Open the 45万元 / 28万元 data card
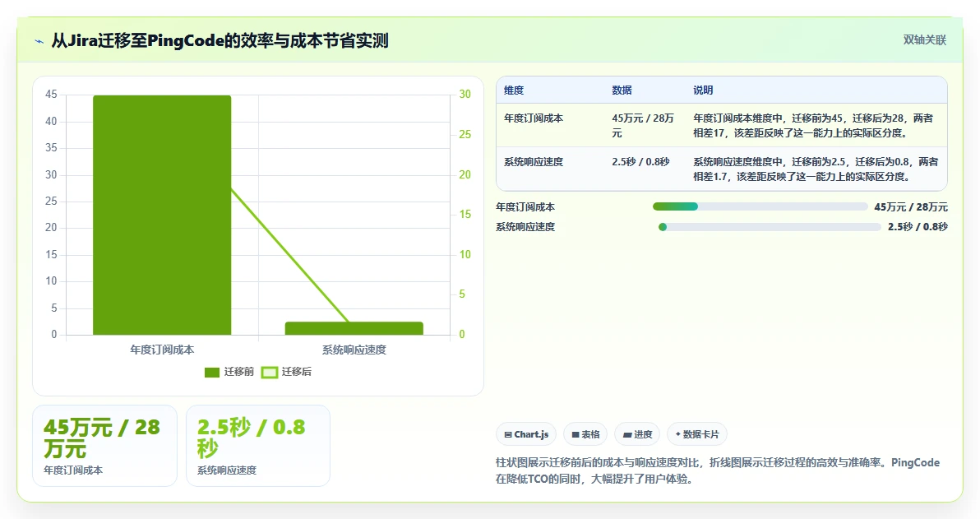The width and height of the screenshot is (980, 519). [x=104, y=446]
